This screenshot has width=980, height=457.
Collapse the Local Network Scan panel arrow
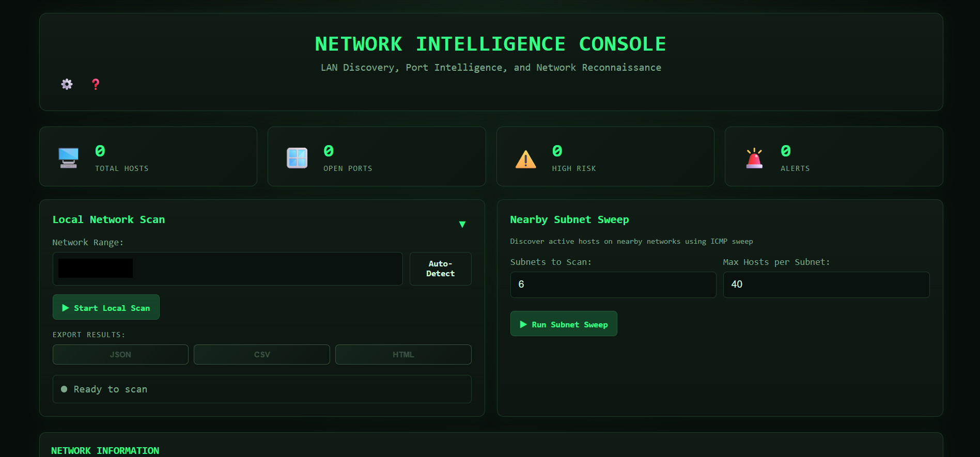point(462,224)
